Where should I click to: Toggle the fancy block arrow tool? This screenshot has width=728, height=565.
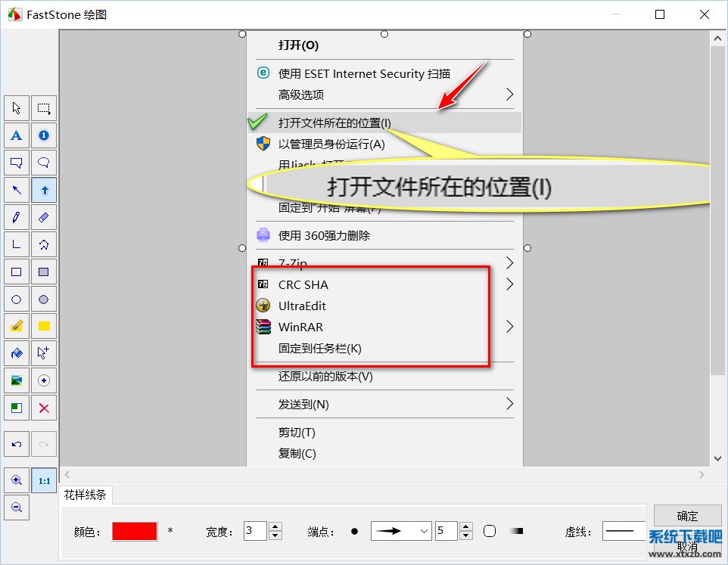pyautogui.click(x=44, y=190)
